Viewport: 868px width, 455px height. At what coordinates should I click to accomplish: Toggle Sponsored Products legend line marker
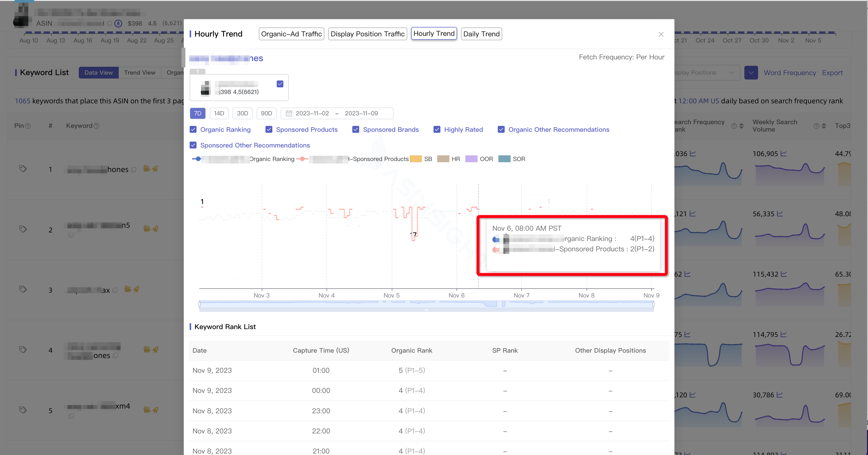click(302, 159)
